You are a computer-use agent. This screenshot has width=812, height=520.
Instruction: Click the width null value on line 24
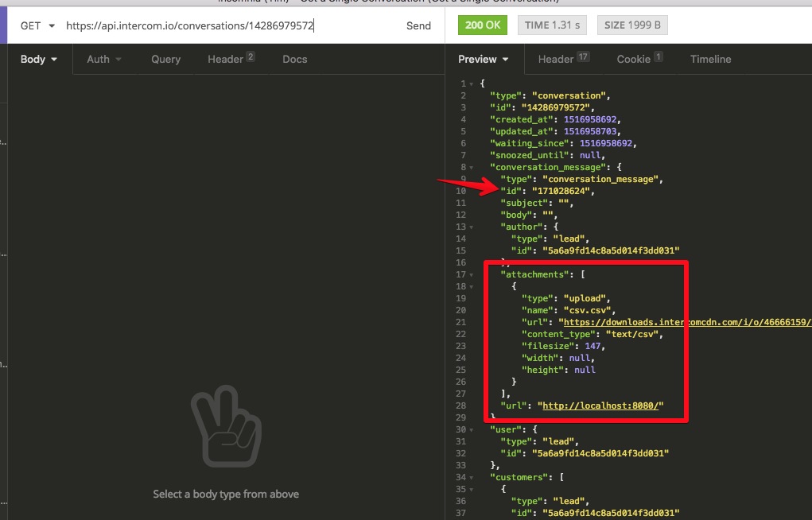[580, 358]
